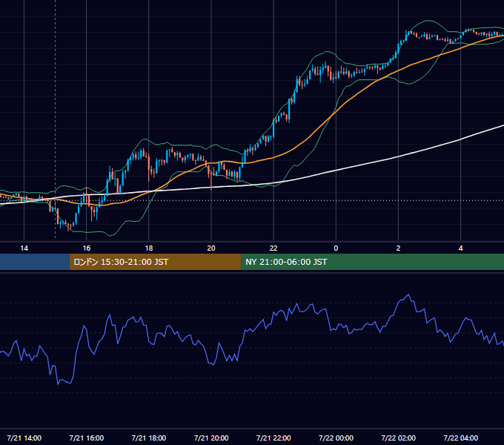Click the 22 hour axis label
This screenshot has height=445, width=504.
click(273, 248)
